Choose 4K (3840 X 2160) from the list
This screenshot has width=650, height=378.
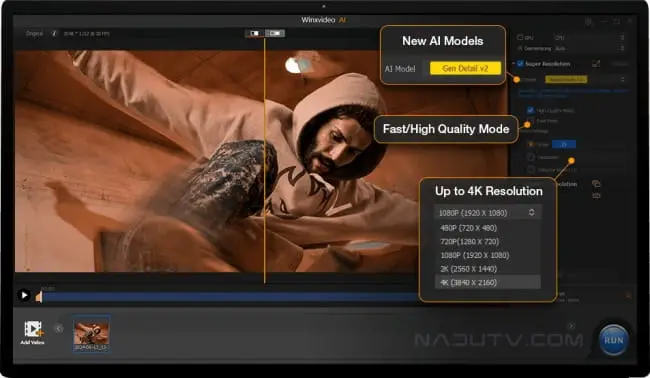pos(488,283)
